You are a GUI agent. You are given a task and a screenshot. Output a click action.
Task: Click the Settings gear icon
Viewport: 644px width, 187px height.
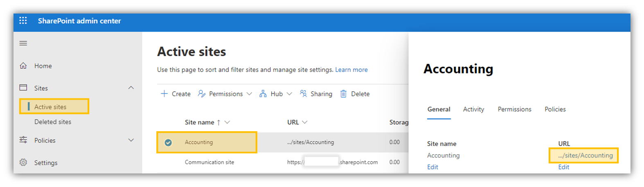coord(23,162)
